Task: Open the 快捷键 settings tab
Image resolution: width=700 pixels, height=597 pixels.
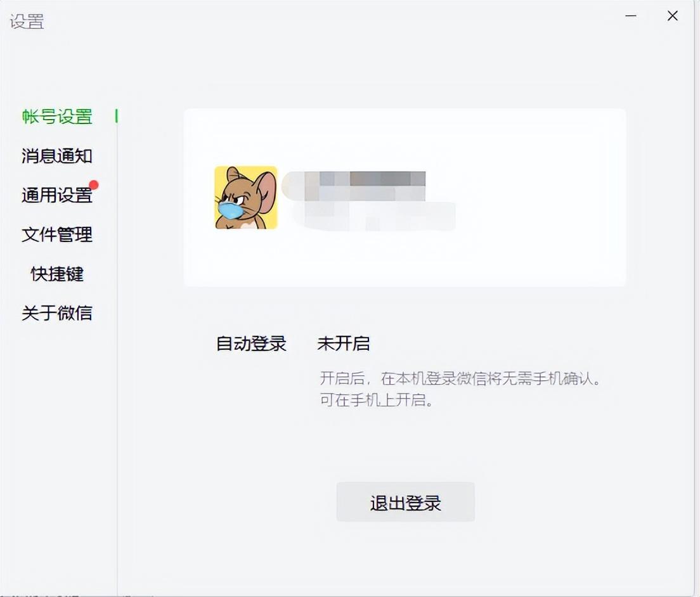Action: [57, 274]
